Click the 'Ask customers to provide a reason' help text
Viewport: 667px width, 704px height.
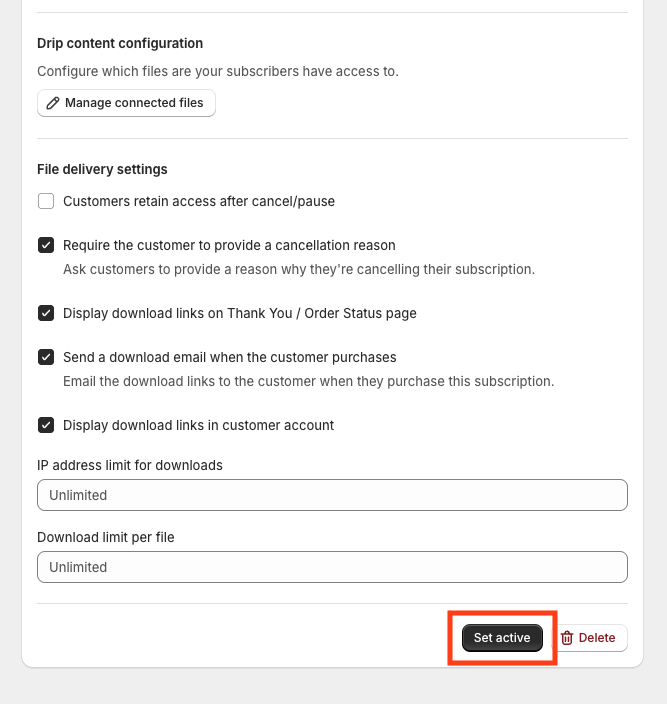coord(299,269)
